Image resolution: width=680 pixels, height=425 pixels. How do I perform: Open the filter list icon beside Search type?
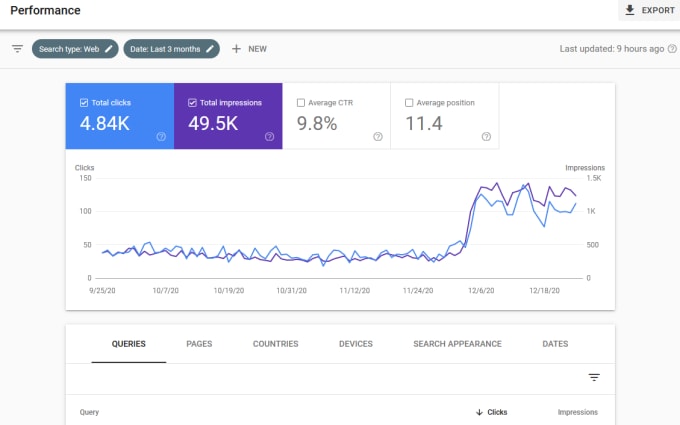point(17,49)
